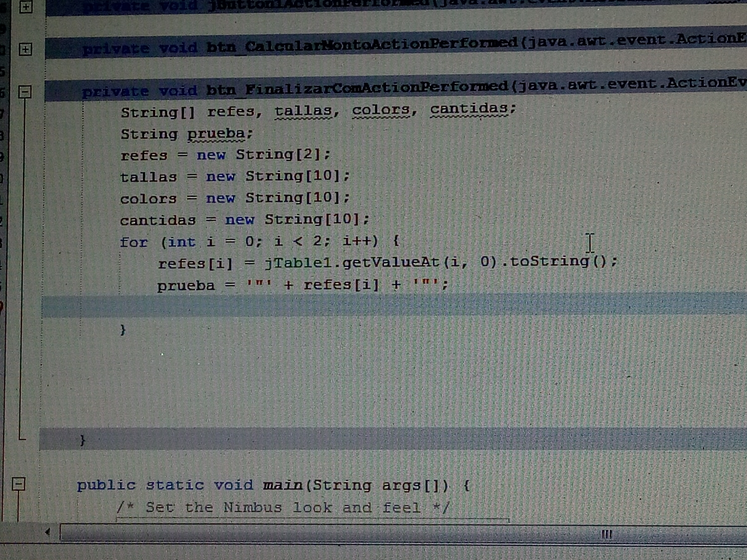Click 'new String[10]' on the cantidas line
Image resolution: width=747 pixels, height=560 pixels.
[x=296, y=220]
